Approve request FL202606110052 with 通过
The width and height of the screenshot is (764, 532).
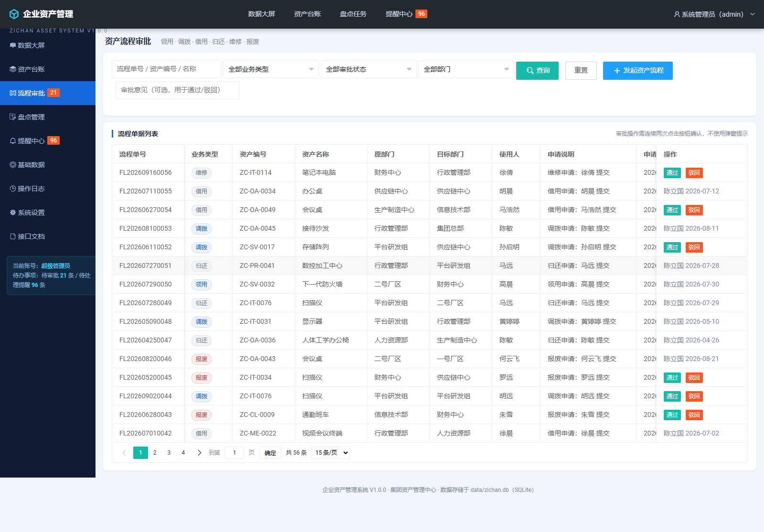coord(672,247)
